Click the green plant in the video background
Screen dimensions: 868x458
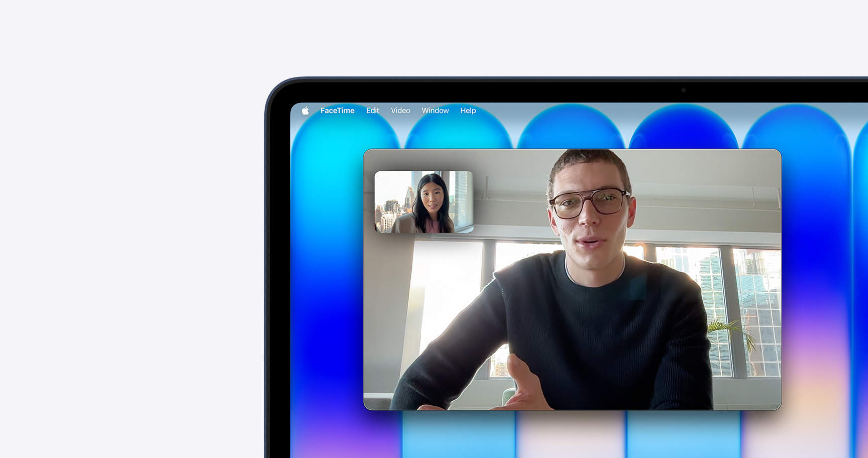731,331
